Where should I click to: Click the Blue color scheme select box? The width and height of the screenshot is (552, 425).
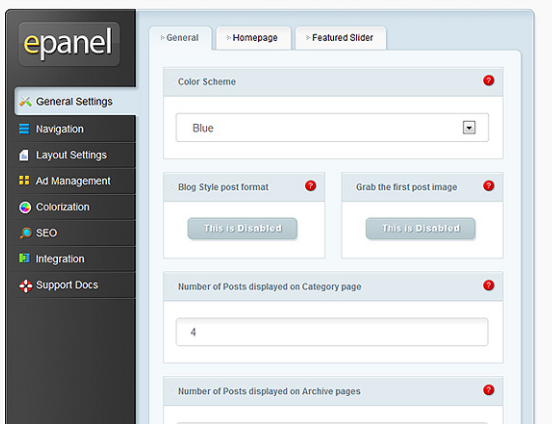tap(332, 127)
